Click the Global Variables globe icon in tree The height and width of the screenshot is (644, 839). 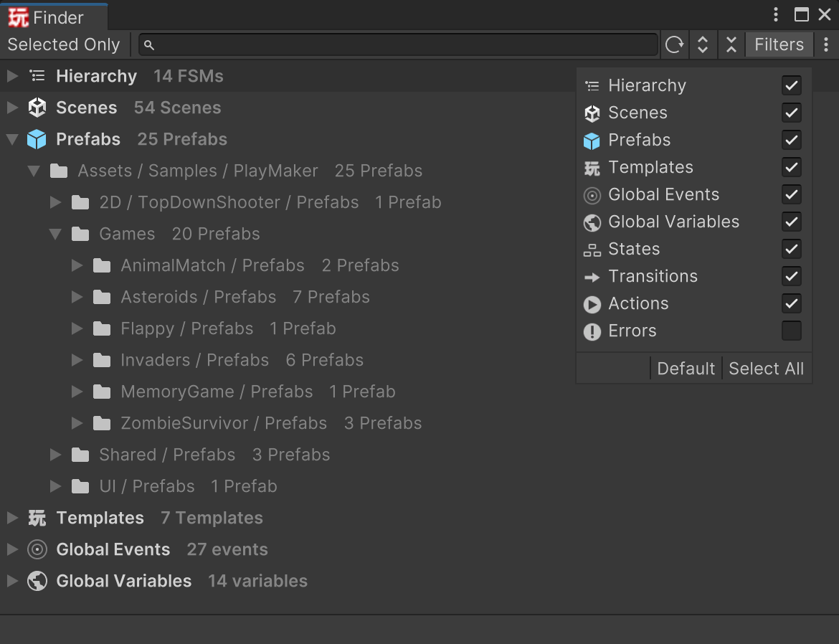37,581
